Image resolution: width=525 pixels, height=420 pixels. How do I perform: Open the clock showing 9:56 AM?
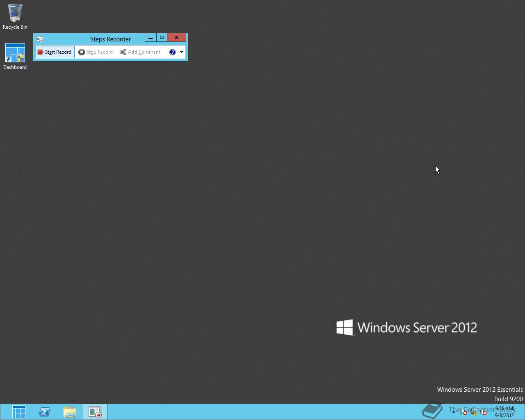tap(504, 412)
